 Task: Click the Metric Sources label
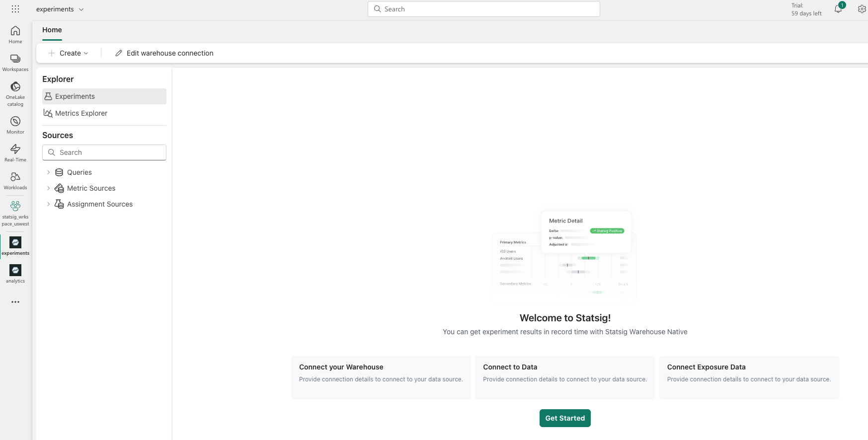coord(91,188)
